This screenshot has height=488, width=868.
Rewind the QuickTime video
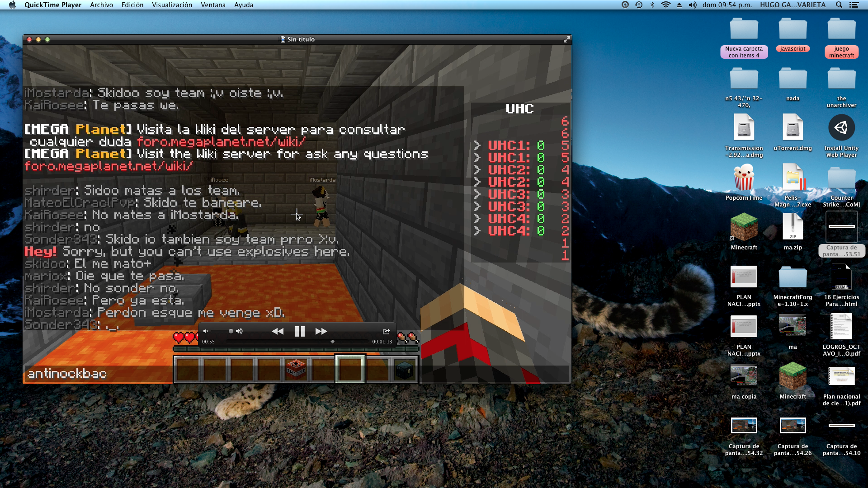pos(278,331)
